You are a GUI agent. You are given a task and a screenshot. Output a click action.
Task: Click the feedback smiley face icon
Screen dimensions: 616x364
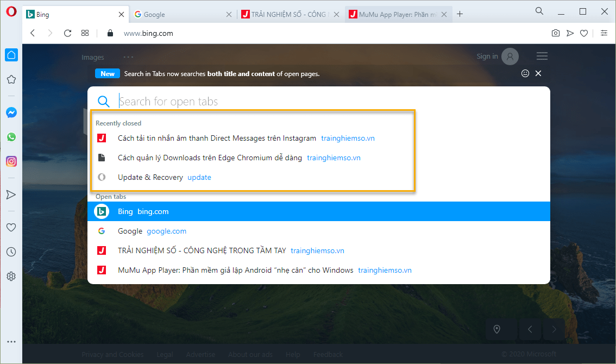(525, 73)
